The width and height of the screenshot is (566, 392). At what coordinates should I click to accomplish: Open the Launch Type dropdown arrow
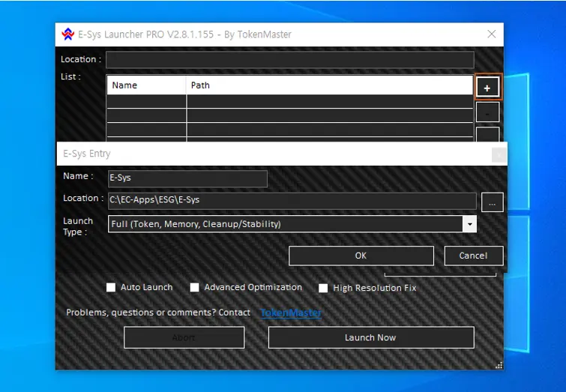469,224
